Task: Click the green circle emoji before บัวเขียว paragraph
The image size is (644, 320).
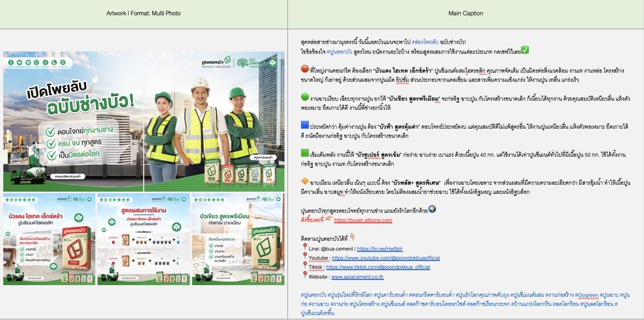Action: pos(305,97)
